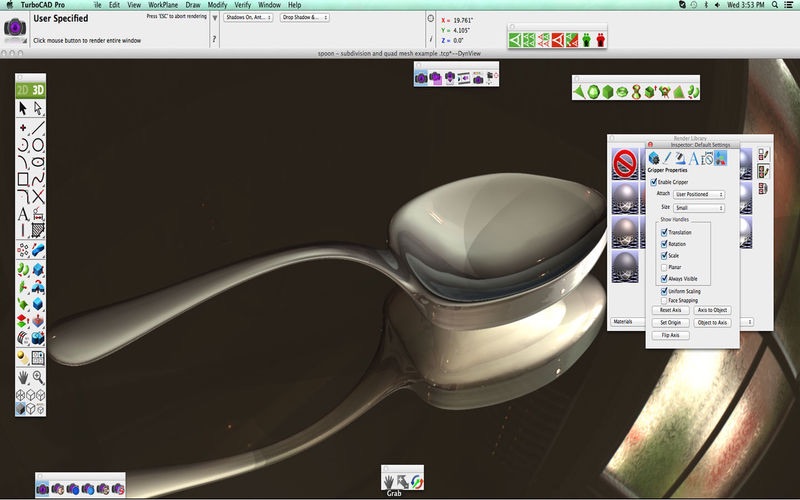Select the black arrow selection tool
Screen dimensions: 800x500
tap(23, 108)
